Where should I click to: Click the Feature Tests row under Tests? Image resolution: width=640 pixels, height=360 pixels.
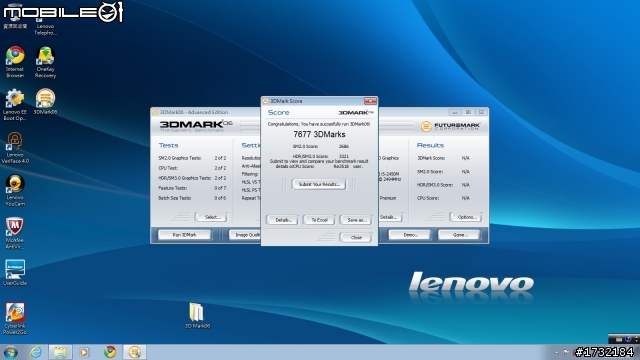point(192,188)
